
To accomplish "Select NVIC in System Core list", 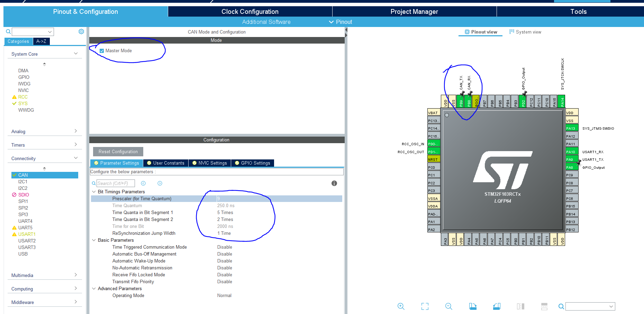I will point(23,90).
